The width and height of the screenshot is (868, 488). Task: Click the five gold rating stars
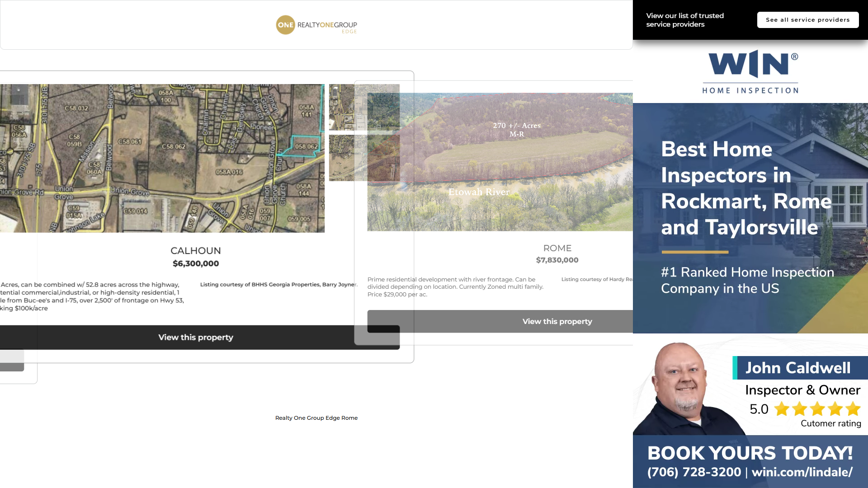pos(817,409)
